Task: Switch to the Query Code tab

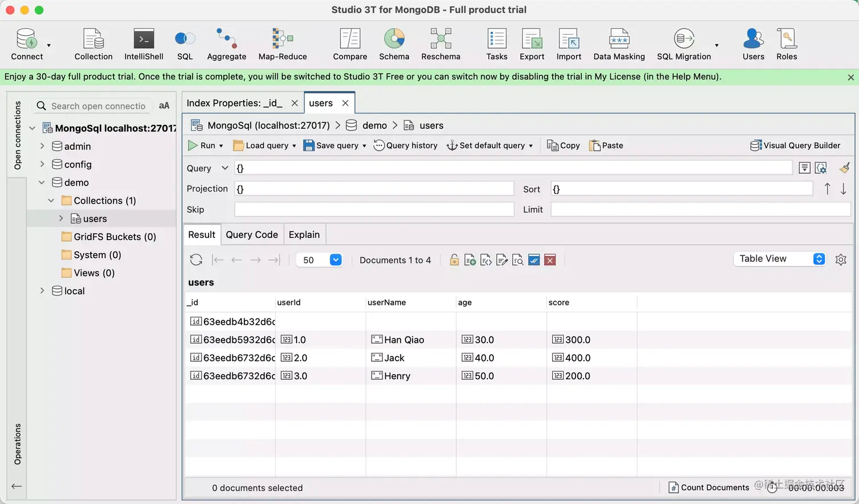Action: click(x=252, y=235)
